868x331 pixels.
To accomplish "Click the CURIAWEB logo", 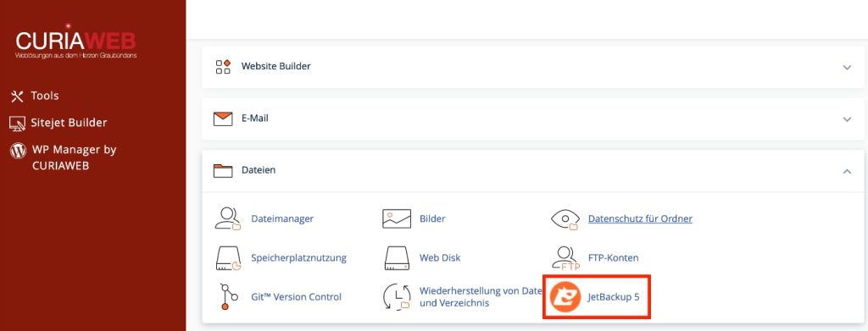I will point(75,41).
